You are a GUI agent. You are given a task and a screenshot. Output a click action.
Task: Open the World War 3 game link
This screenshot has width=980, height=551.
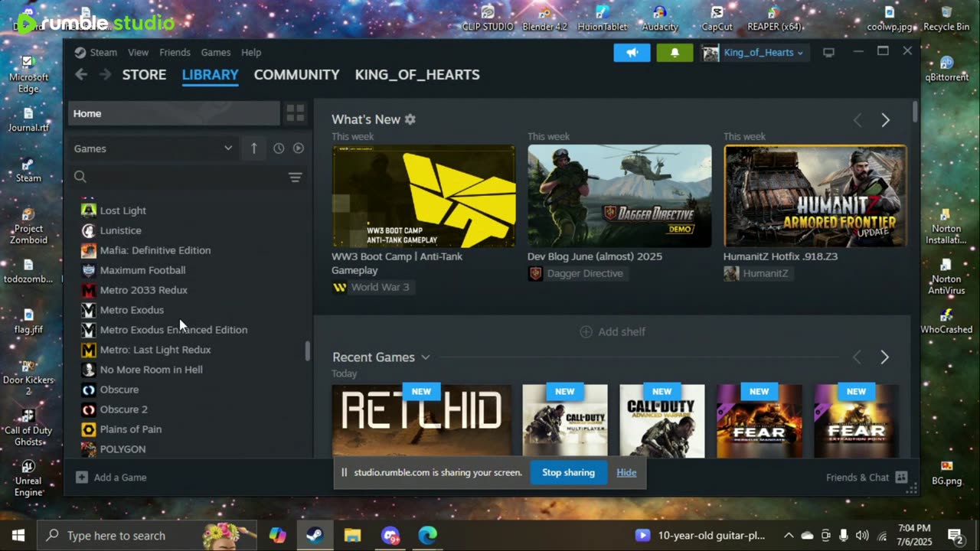pyautogui.click(x=371, y=287)
